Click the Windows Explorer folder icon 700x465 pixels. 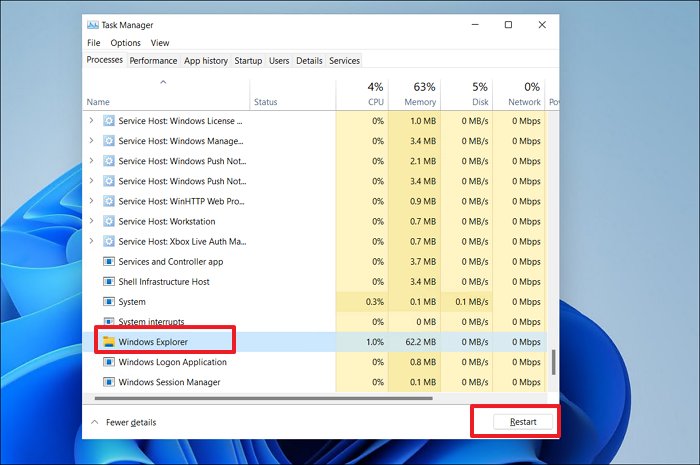point(108,342)
